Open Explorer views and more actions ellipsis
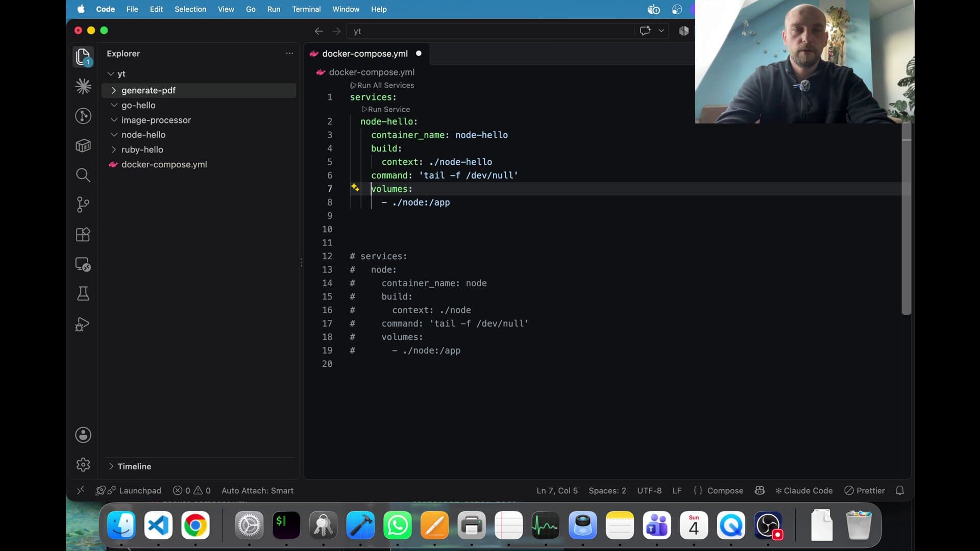Screen dimensions: 980x551 coord(289,53)
